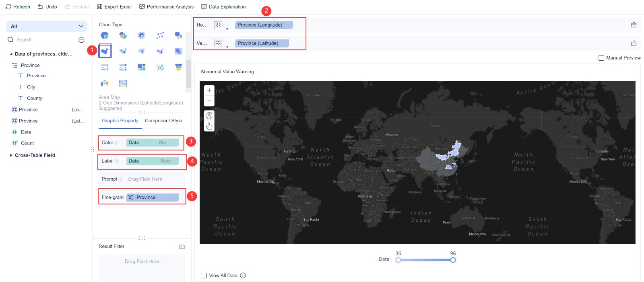Image resolution: width=644 pixels, height=282 pixels.
Task: Select the Area Map chart type
Action: pyautogui.click(x=105, y=51)
